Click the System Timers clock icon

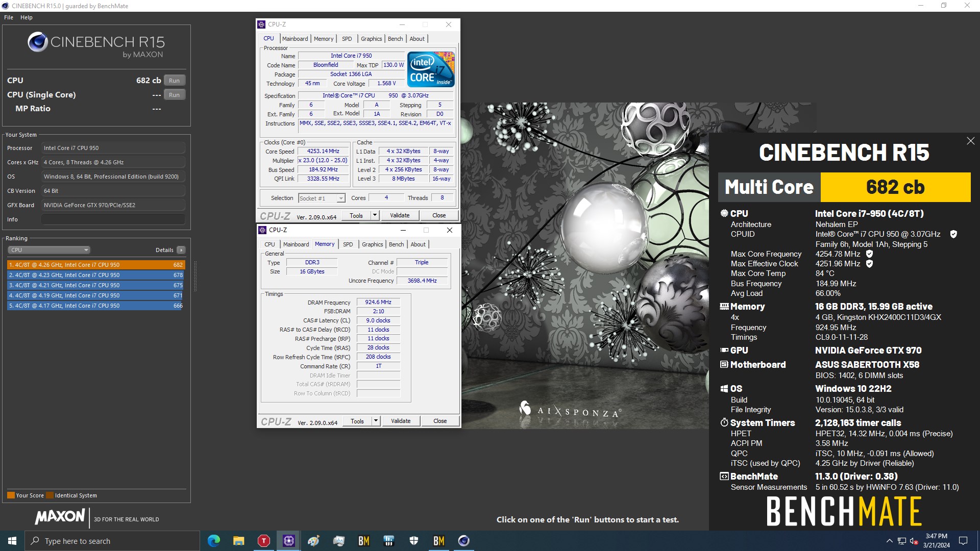pos(724,422)
